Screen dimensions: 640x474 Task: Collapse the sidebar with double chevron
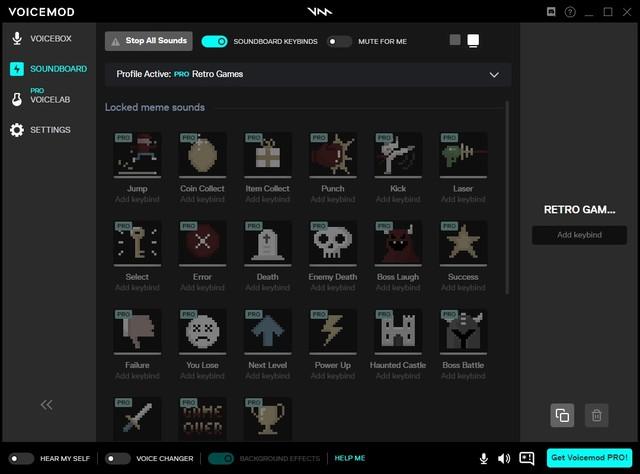click(46, 404)
